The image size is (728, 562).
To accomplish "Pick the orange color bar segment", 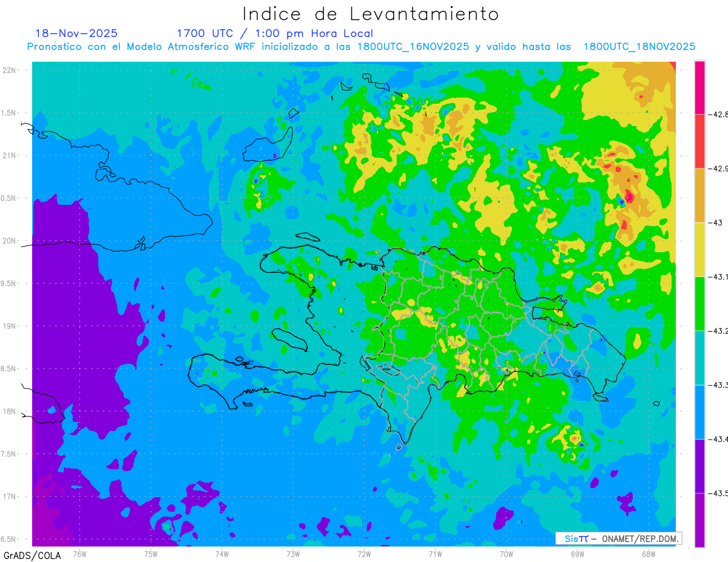I will pyautogui.click(x=699, y=195).
